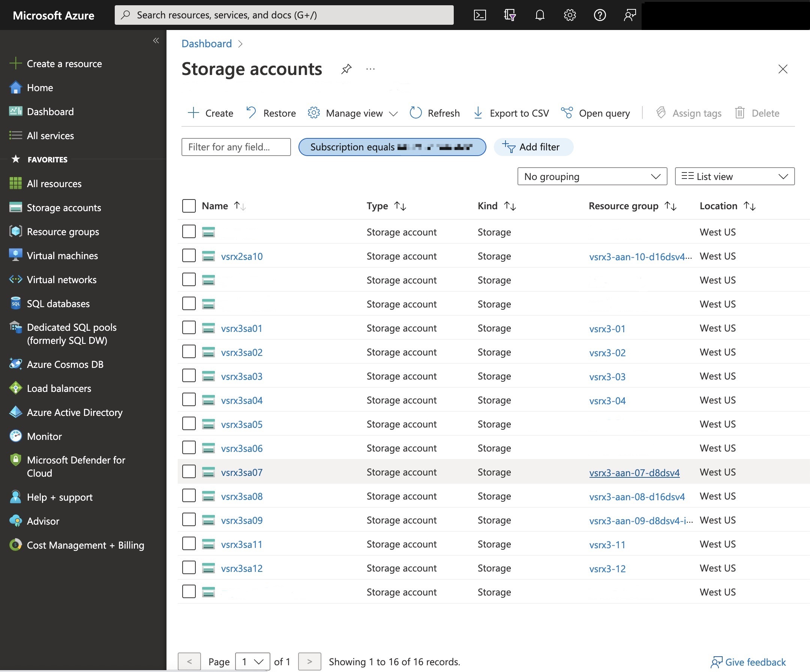This screenshot has width=810, height=672.
Task: Open the help question mark icon
Action: coord(599,15)
